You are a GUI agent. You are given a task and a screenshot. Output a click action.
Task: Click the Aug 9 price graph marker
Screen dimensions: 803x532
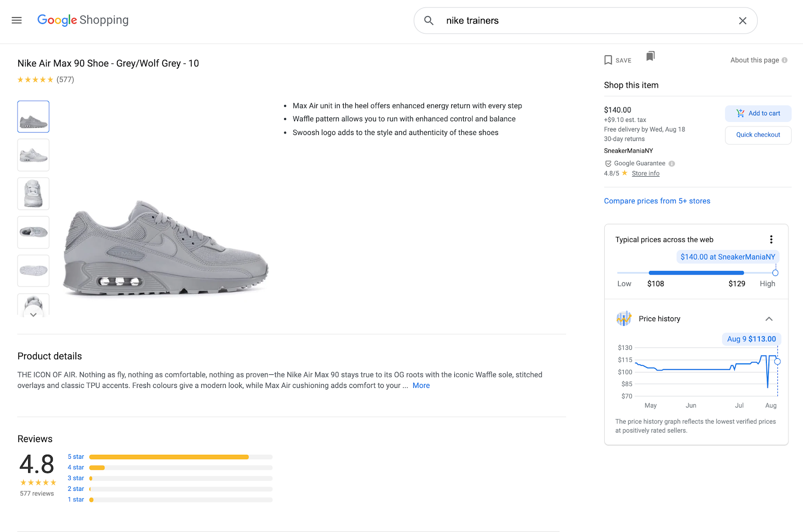777,361
